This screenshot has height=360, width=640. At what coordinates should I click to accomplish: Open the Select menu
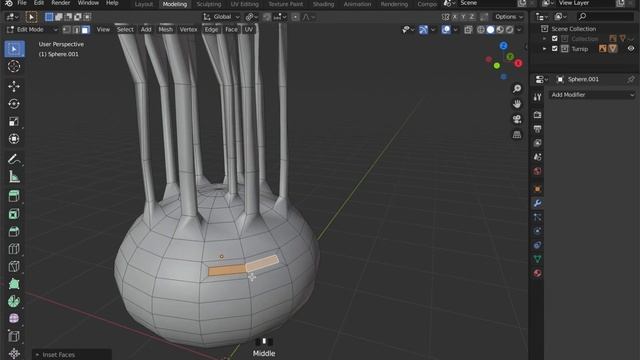[125, 29]
